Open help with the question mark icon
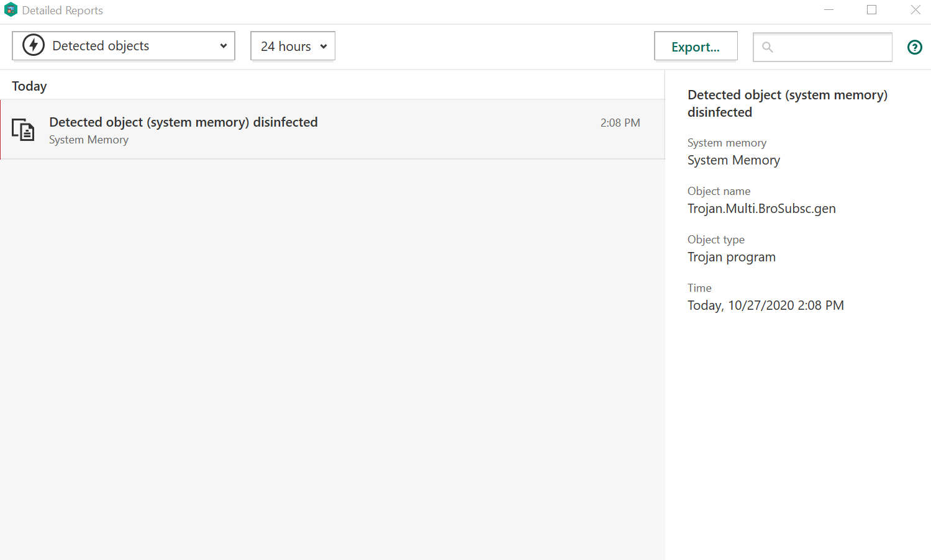 (914, 47)
